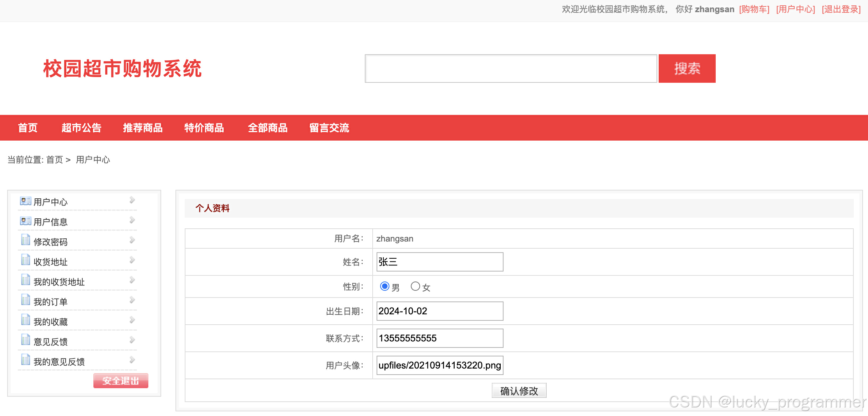
Task: Click the 用户中心 sidebar icon
Action: click(x=25, y=201)
